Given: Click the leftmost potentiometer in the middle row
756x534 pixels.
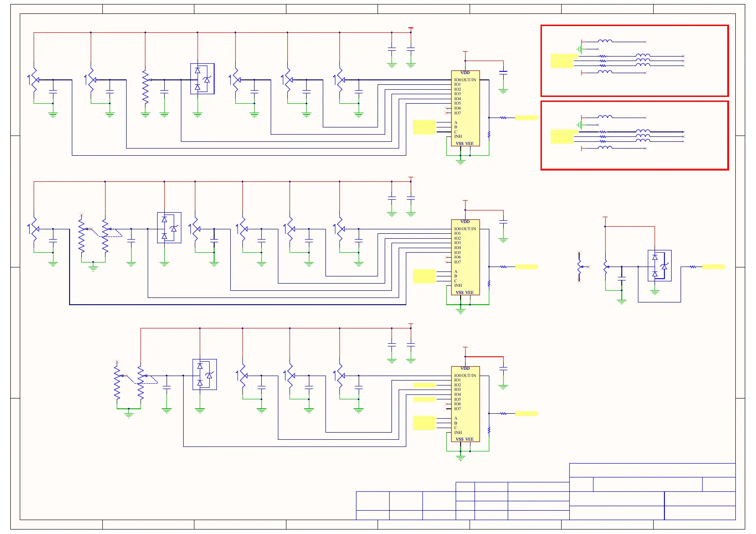Looking at the screenshot, I should coord(34,229).
